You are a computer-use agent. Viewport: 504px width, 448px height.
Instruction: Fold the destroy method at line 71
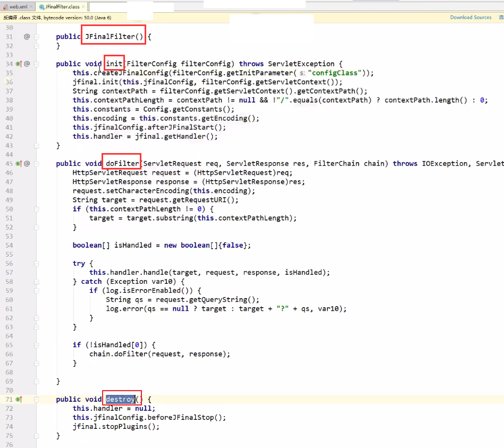37,399
